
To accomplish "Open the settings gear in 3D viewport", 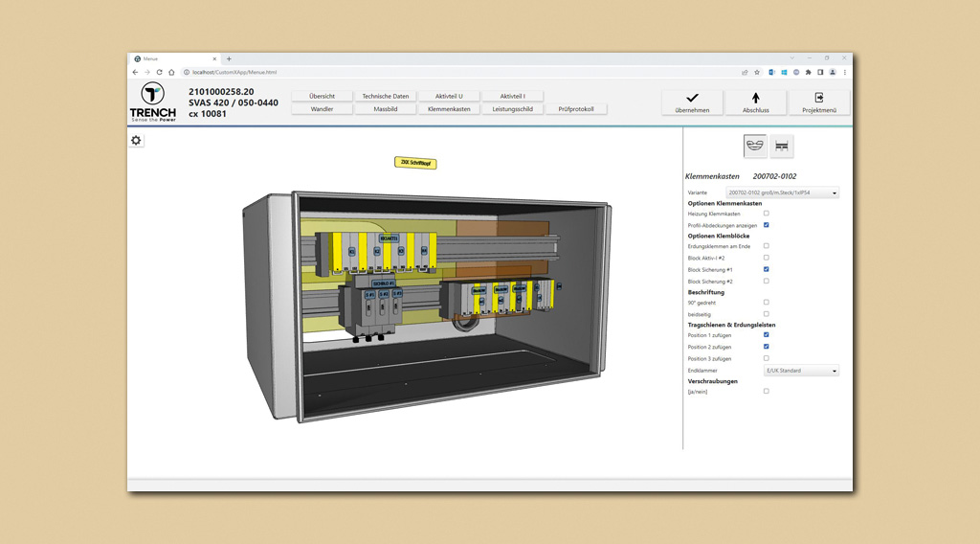I will click(x=136, y=141).
